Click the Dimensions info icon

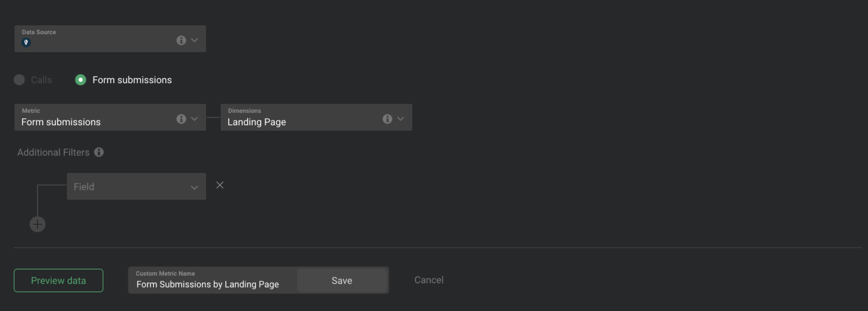(x=387, y=119)
